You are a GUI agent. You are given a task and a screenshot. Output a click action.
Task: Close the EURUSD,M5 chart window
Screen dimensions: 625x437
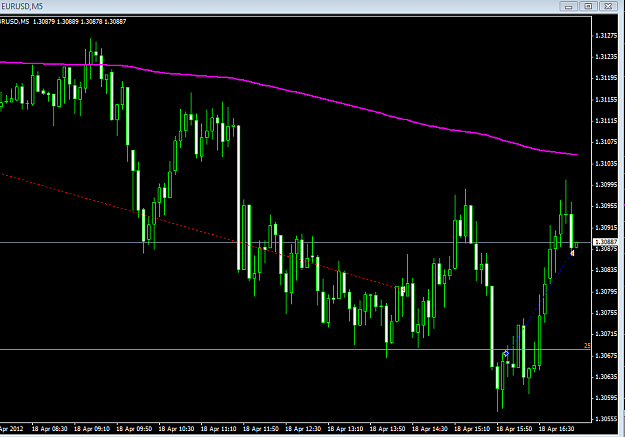608,6
